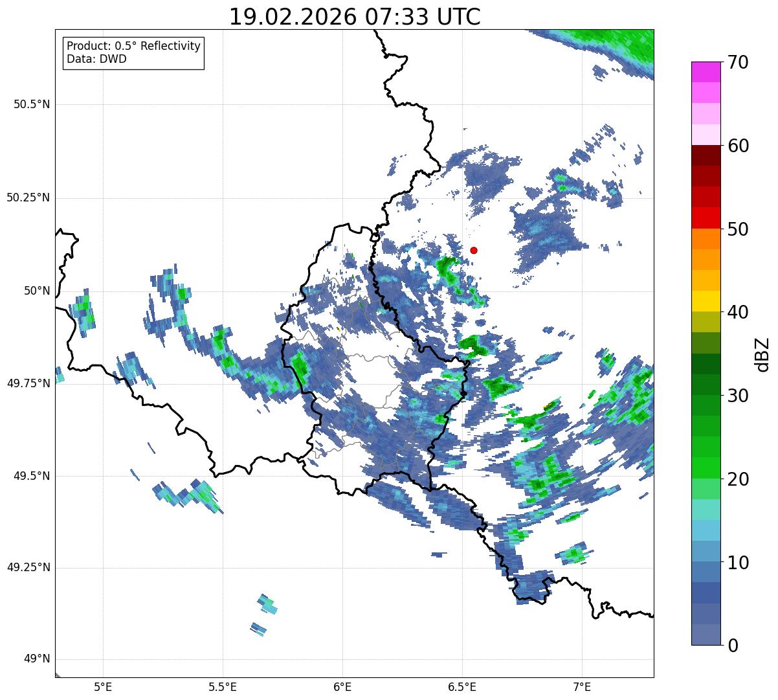Click the Data: DWD text
This screenshot has width=778, height=700.
point(96,59)
